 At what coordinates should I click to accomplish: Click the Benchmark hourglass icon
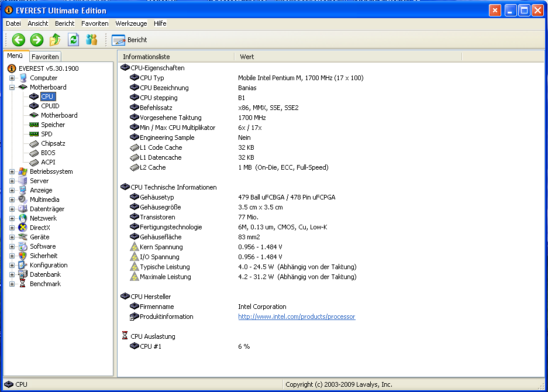[23, 284]
